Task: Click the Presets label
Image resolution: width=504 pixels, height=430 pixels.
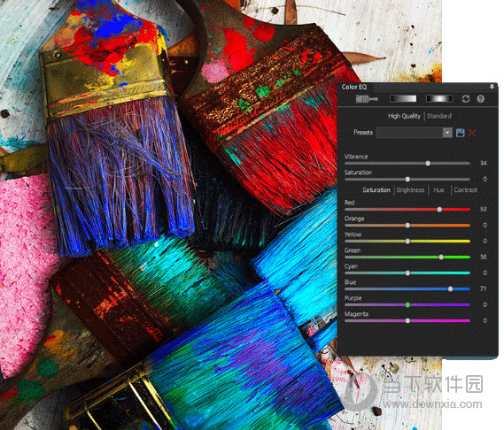Action: coord(363,133)
